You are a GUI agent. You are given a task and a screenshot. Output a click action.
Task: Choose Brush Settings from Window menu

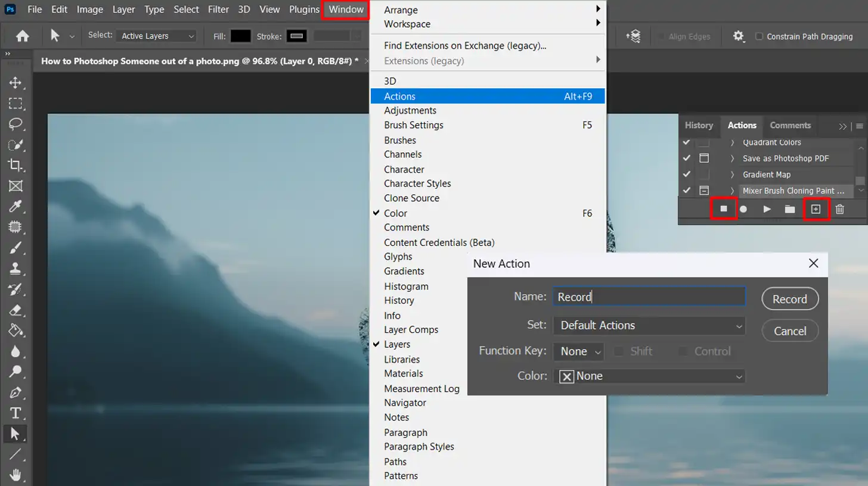[488, 125]
